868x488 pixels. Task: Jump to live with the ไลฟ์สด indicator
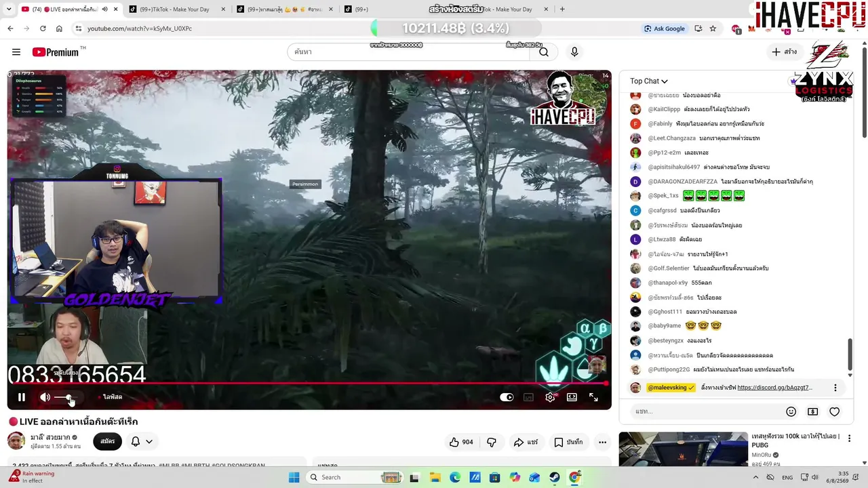coord(111,397)
